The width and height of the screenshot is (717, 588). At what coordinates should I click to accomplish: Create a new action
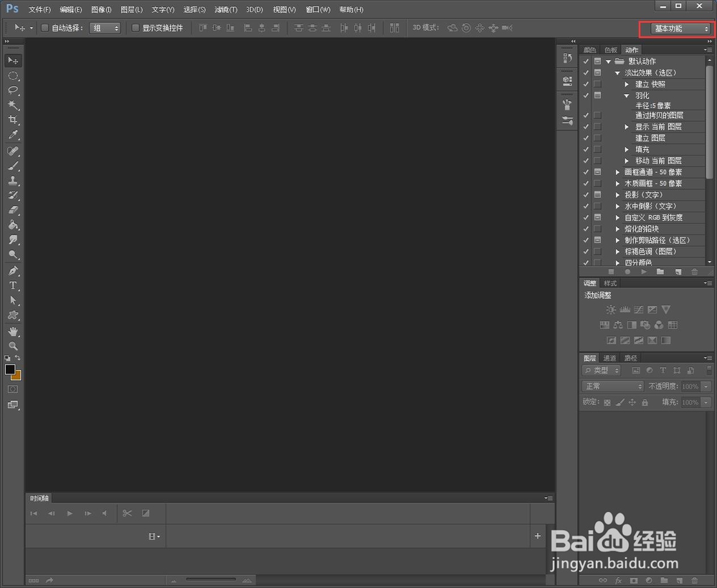pyautogui.click(x=678, y=272)
